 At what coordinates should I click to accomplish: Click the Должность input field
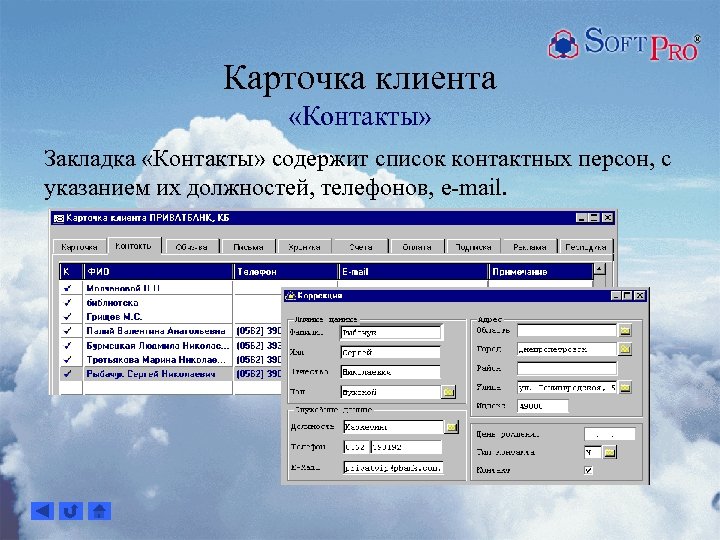tap(394, 427)
